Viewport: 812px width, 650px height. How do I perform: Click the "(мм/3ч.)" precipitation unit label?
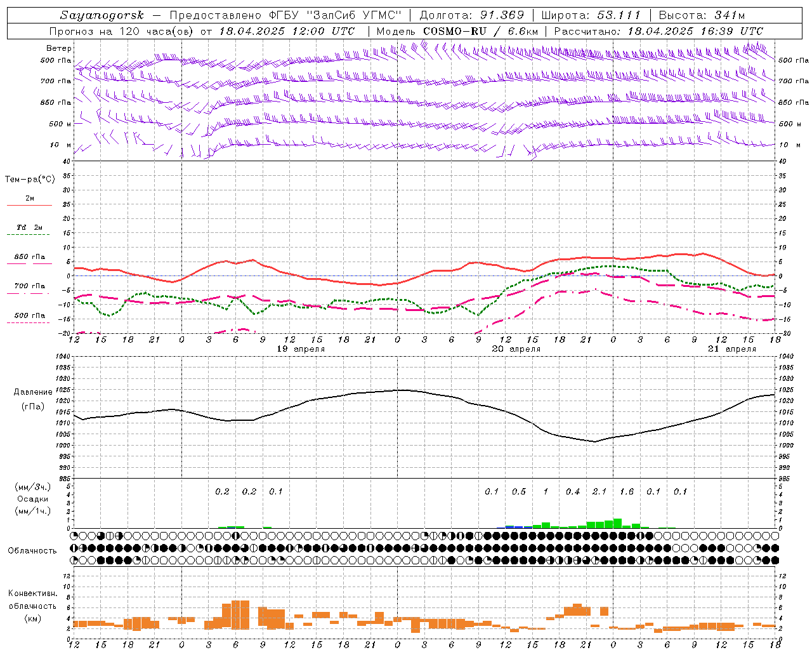[33, 487]
